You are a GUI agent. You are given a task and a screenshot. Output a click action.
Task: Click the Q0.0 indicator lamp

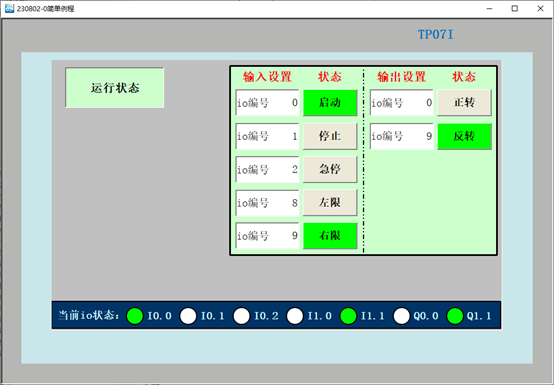[402, 316]
